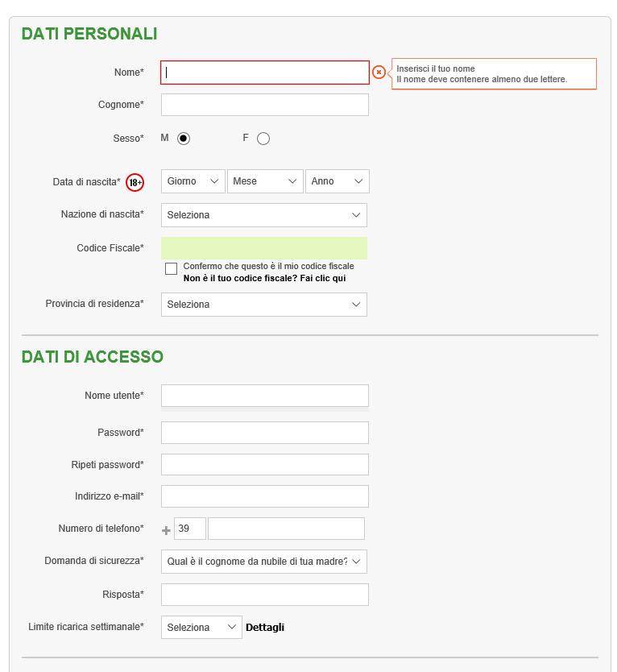Image resolution: width=617 pixels, height=672 pixels.
Task: Open the Anno dropdown
Action: 337,181
